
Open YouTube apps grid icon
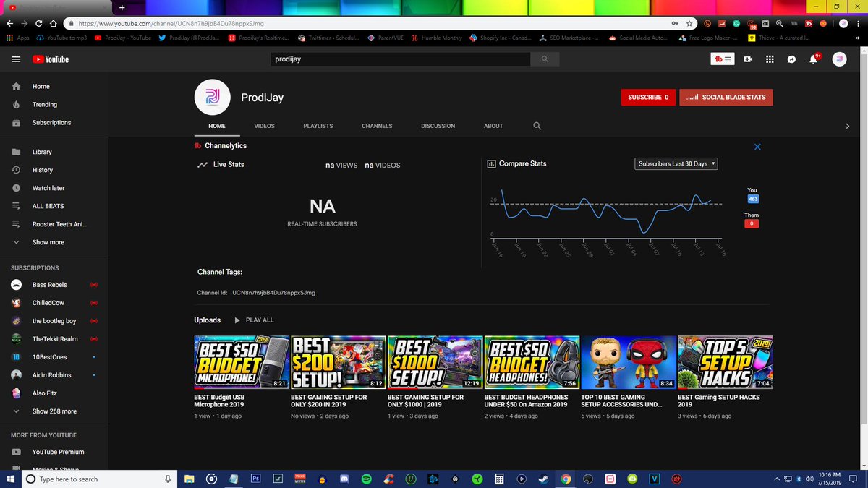pos(770,59)
